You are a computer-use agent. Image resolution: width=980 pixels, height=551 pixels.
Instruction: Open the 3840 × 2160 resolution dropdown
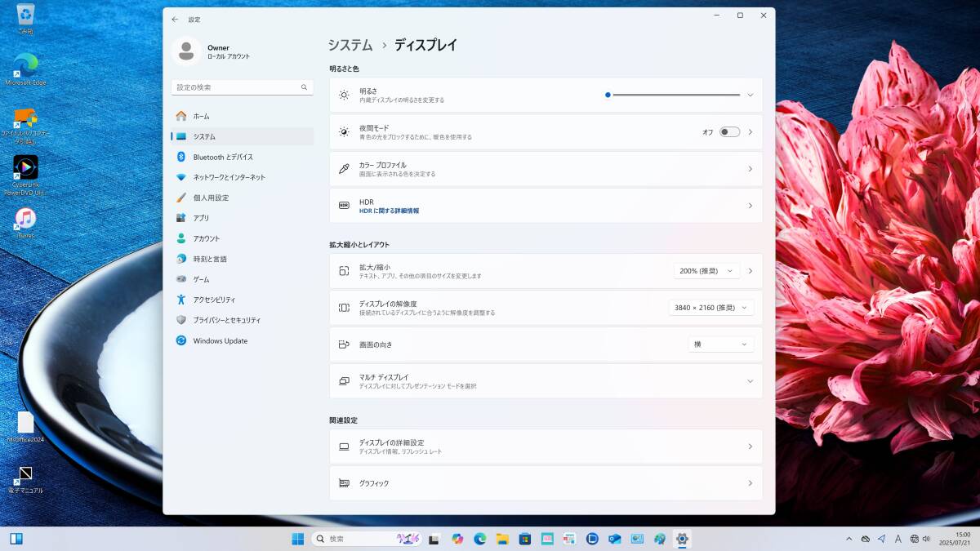710,308
